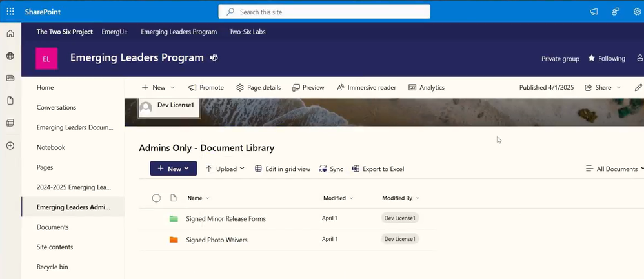Open the Modified By column header menu
This screenshot has height=279, width=644.
click(401, 198)
